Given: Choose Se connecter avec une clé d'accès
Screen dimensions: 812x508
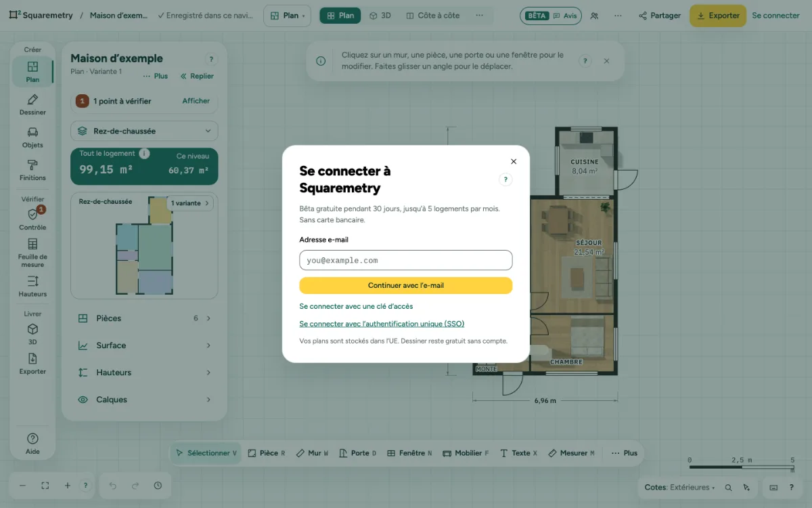Looking at the screenshot, I should [x=356, y=307].
